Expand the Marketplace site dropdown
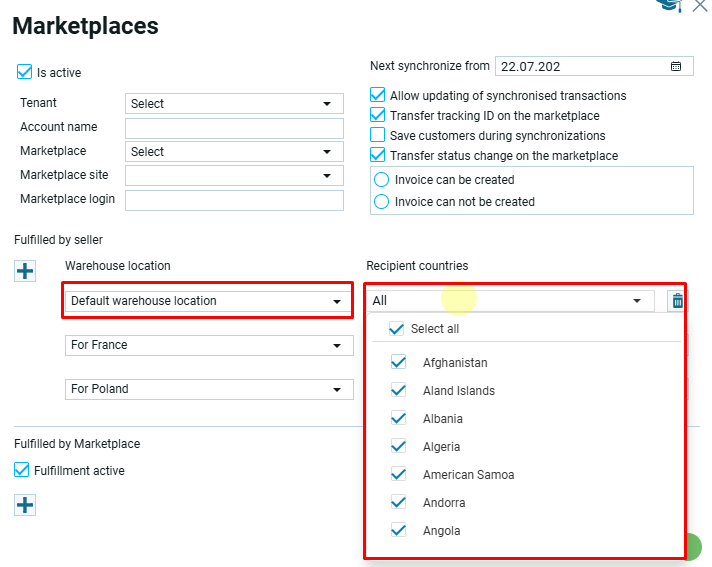The height and width of the screenshot is (567, 712). [234, 175]
